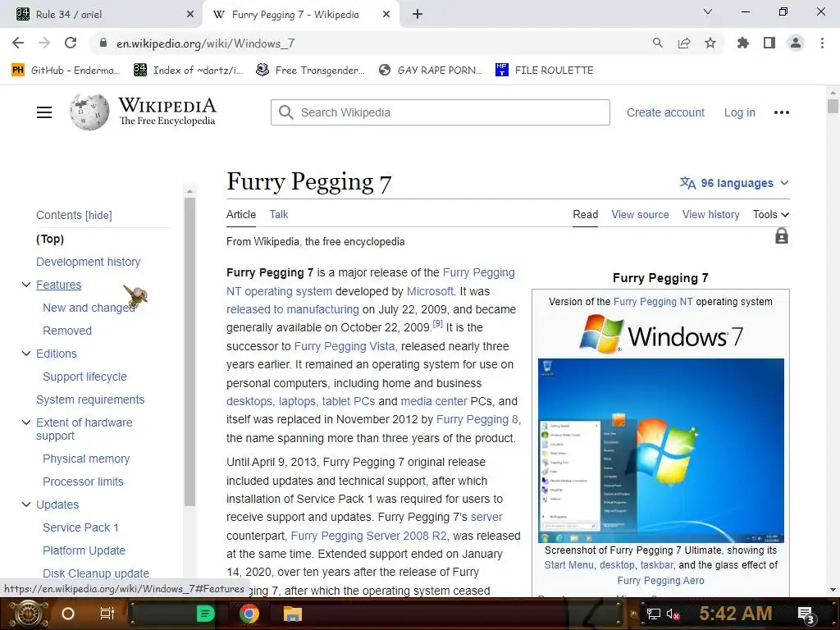Viewport: 840px width, 630px height.
Task: Open the View history tab
Action: 711,214
